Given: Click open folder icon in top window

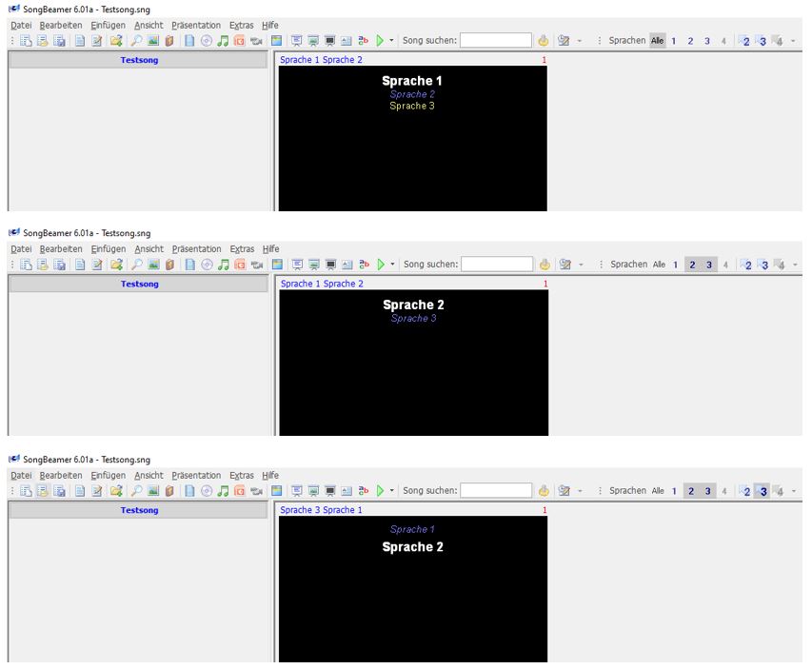Looking at the screenshot, I should (116, 40).
